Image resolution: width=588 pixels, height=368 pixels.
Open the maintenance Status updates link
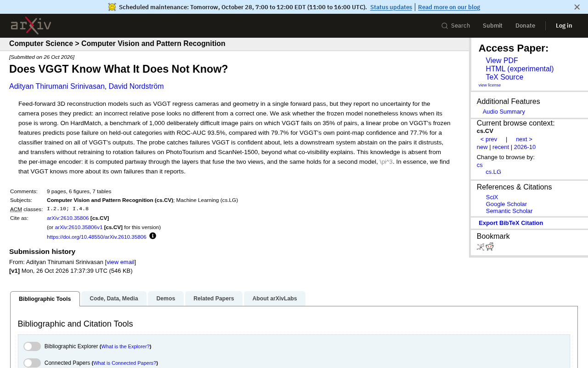click(391, 7)
